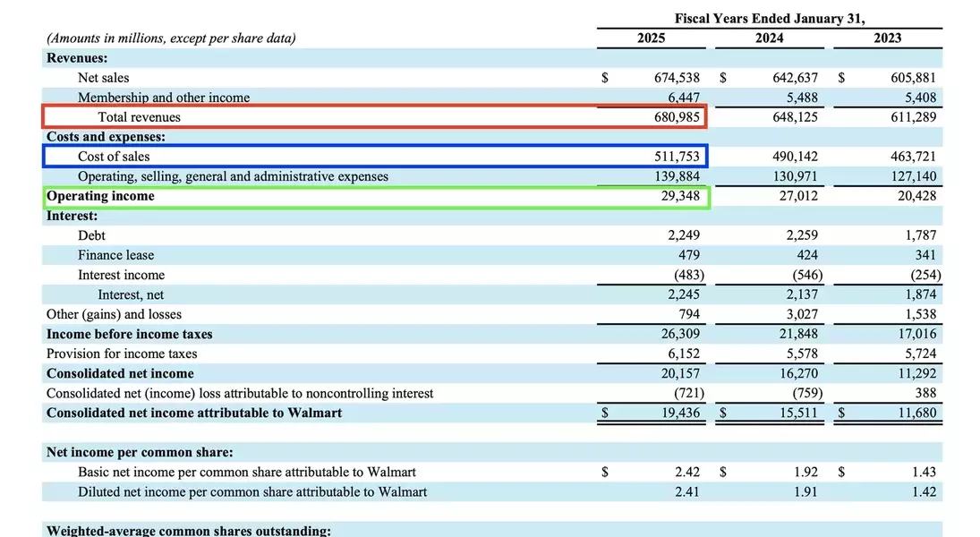Click Diluted net income per share 2.41
Screen dimensions: 980x537
[686, 491]
